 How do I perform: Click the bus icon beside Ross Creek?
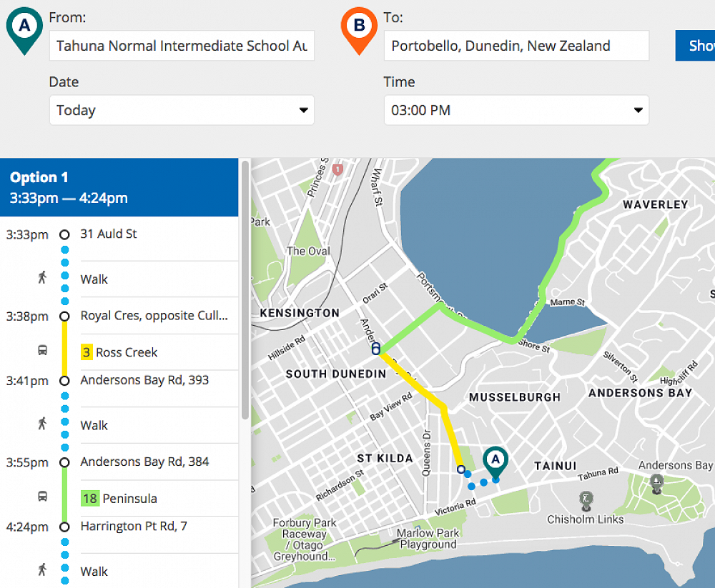click(43, 352)
